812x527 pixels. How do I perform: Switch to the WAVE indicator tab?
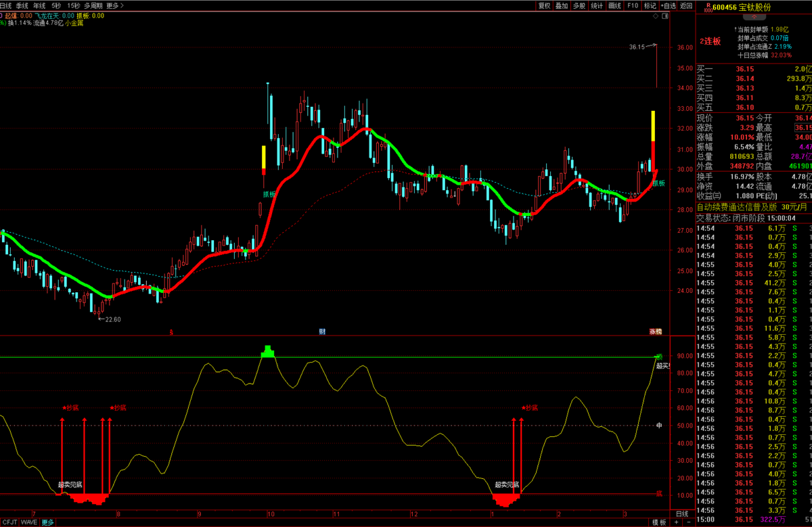point(29,522)
